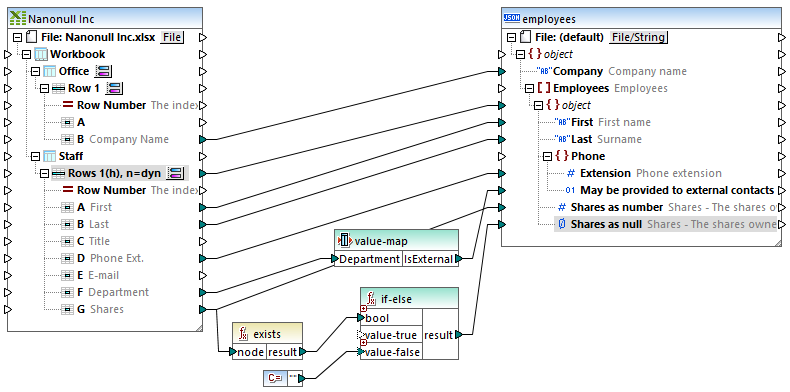Click the File button beside Nanonull Inc.xlsx
Screen dimensions: 790x392
(x=172, y=37)
